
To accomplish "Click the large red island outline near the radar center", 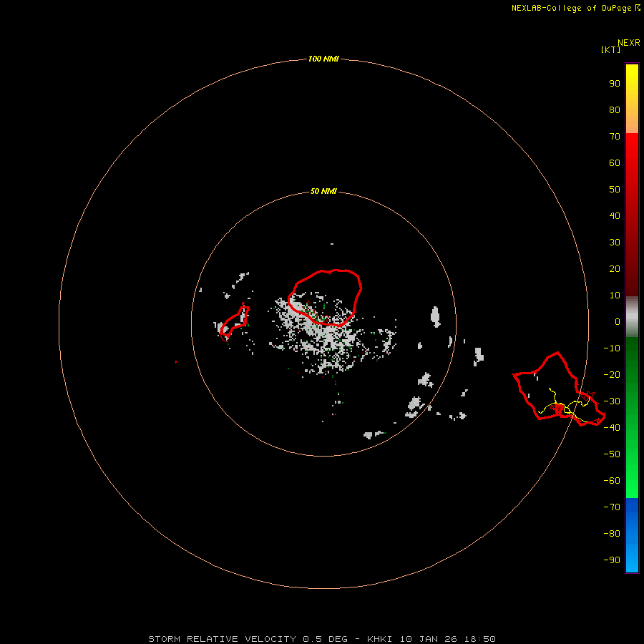I will pyautogui.click(x=325, y=298).
